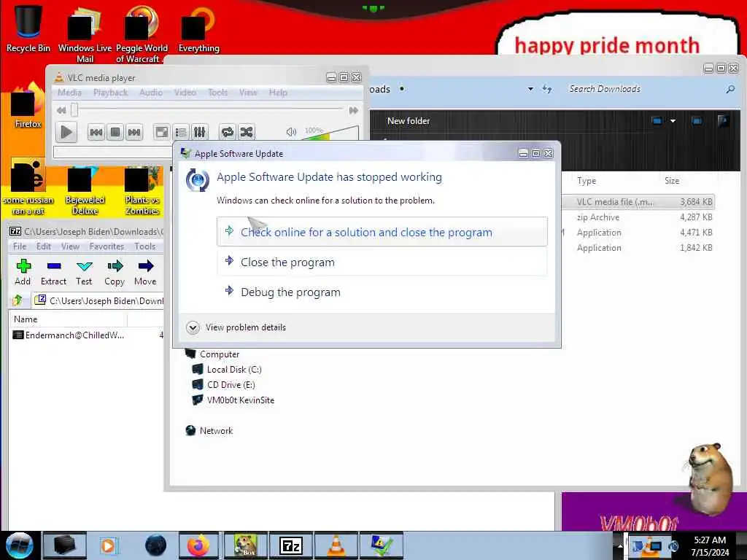Select Local Disk (C:)
747x560 pixels.
point(227,369)
